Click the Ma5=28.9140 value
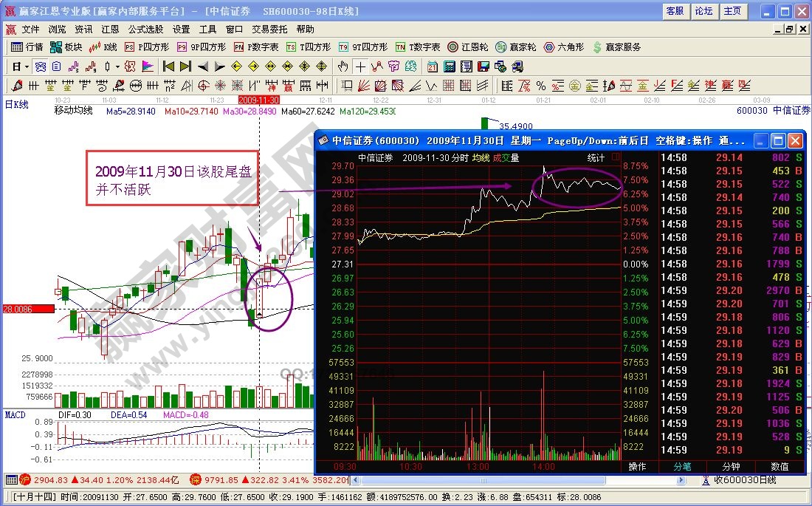Screen dimensions: 812x506 coord(131,111)
